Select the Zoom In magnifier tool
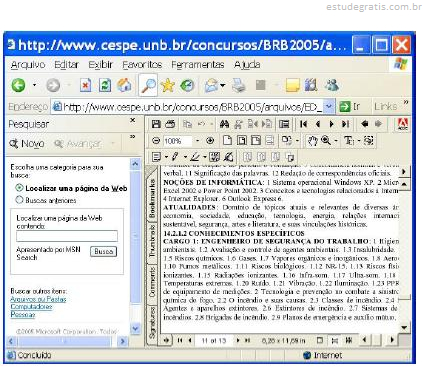423x368 pixels. [326, 140]
